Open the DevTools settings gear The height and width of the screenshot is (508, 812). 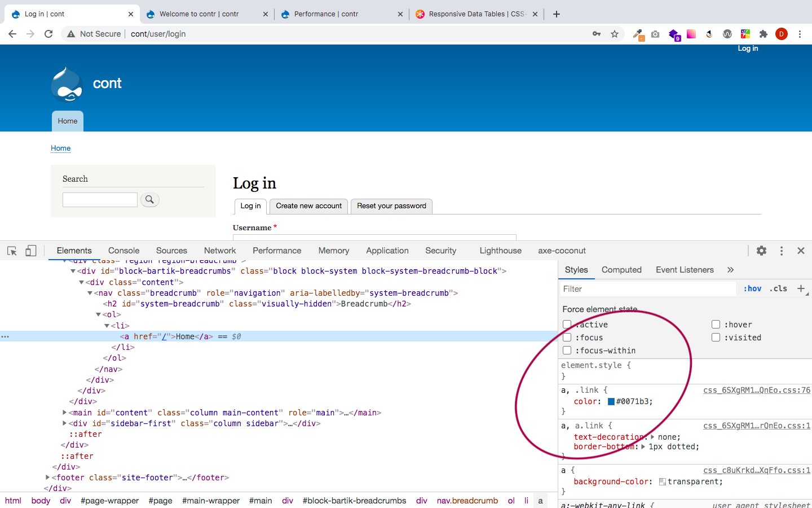pos(761,251)
